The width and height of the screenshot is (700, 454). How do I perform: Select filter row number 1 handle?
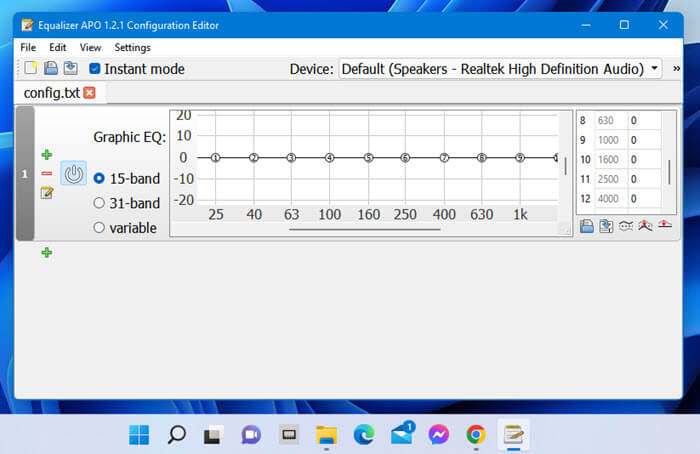pyautogui.click(x=25, y=173)
